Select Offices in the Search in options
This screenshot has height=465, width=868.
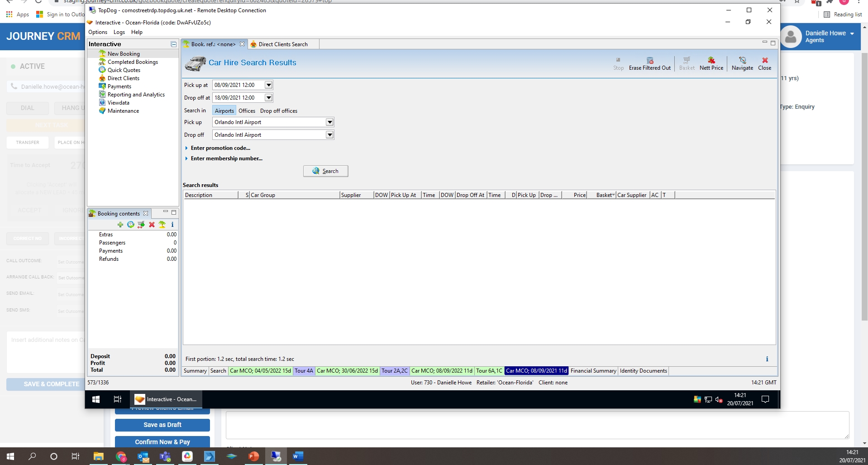[x=247, y=111]
